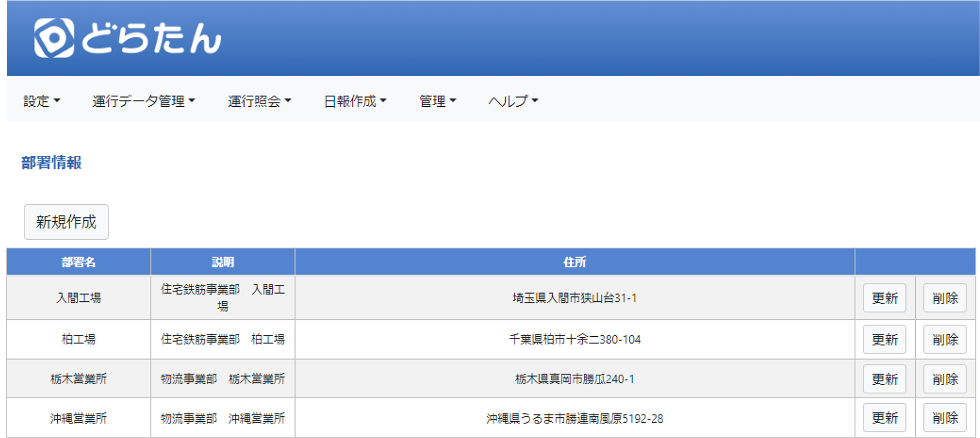Update the 沖縄営業所 department
Viewport: 980px width, 438px height.
click(x=885, y=418)
